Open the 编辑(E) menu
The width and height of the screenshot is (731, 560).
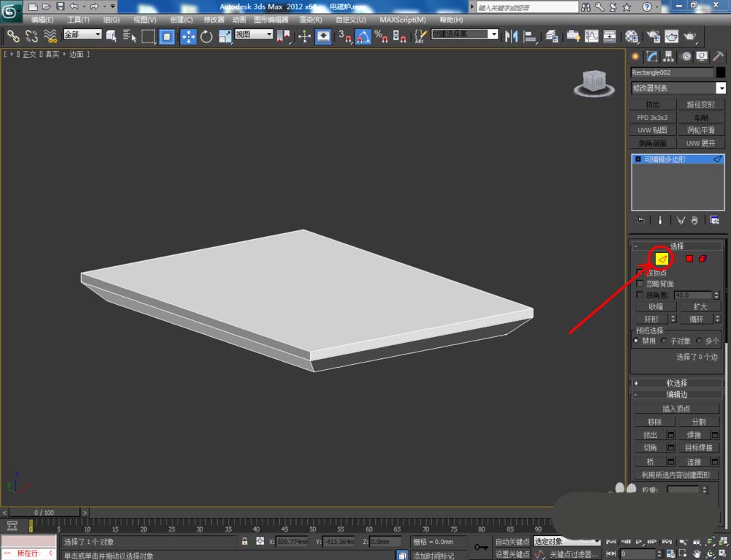point(42,20)
